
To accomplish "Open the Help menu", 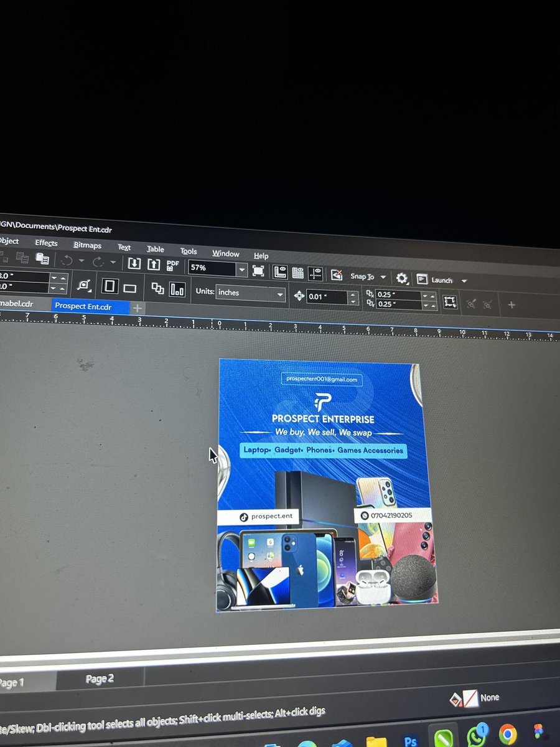I will click(x=261, y=255).
